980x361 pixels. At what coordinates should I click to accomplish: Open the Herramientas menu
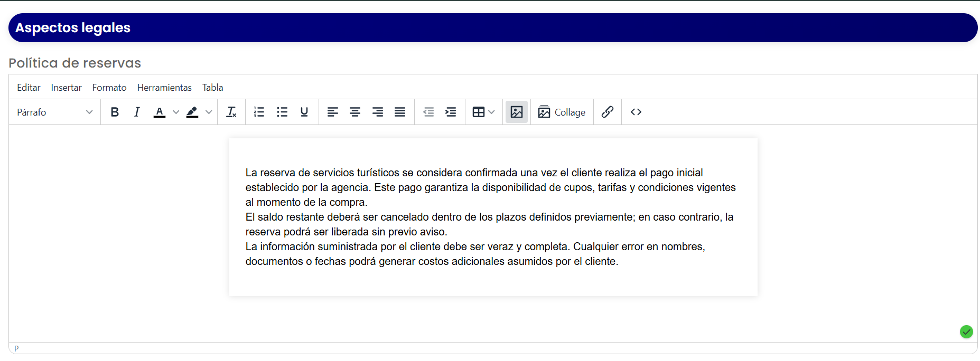pos(164,88)
